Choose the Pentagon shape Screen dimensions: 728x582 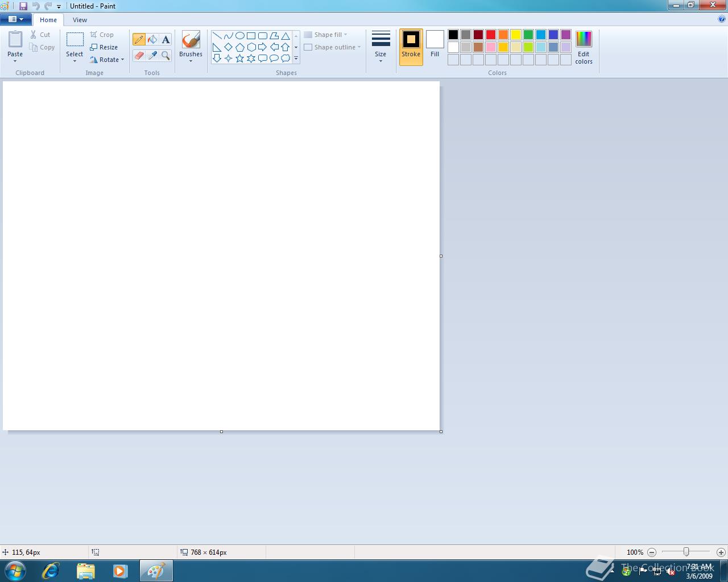click(239, 47)
